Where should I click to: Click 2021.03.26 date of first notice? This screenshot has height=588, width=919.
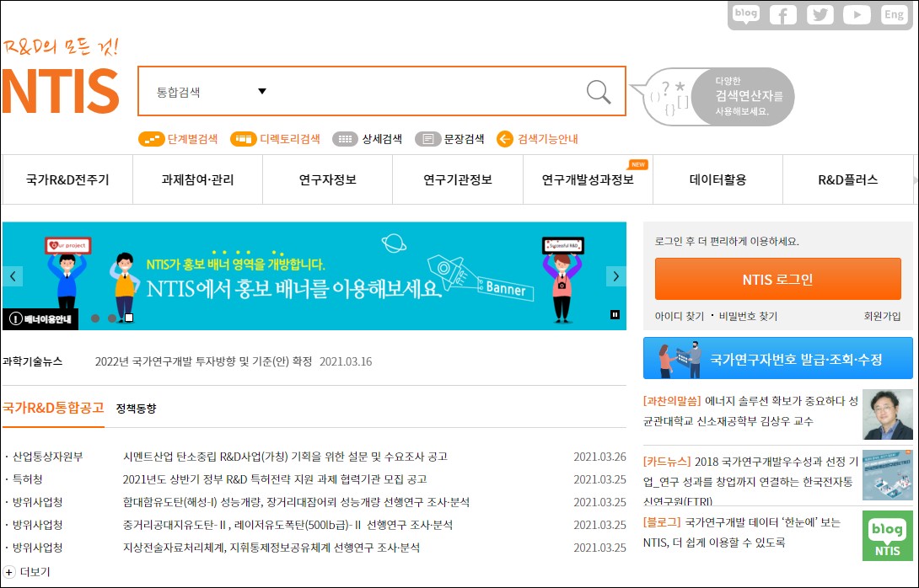(599, 457)
